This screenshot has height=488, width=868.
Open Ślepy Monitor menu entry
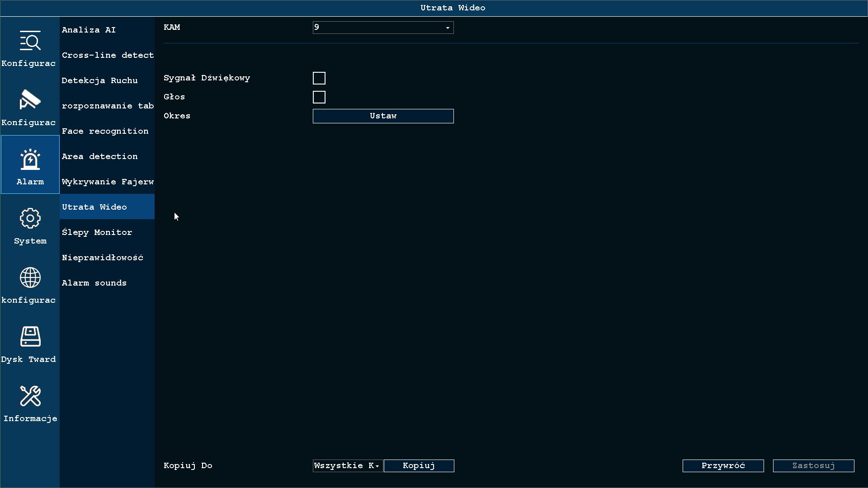(107, 232)
